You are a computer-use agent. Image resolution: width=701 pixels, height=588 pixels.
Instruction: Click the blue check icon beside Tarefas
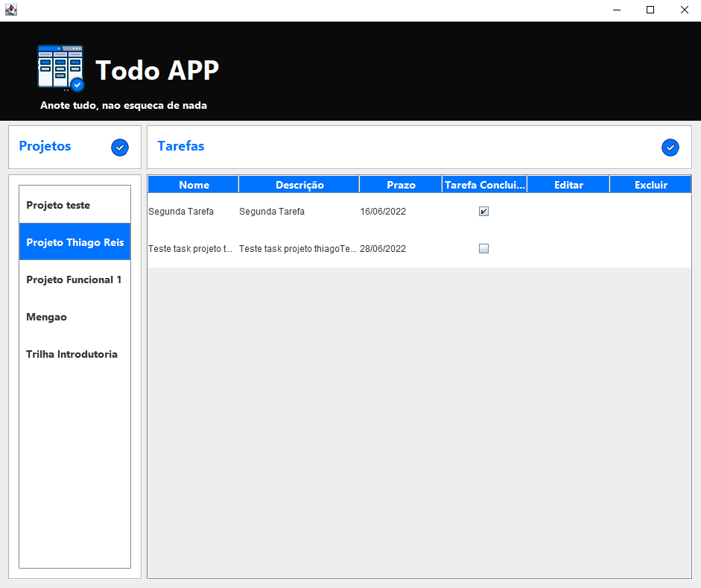pyautogui.click(x=670, y=148)
